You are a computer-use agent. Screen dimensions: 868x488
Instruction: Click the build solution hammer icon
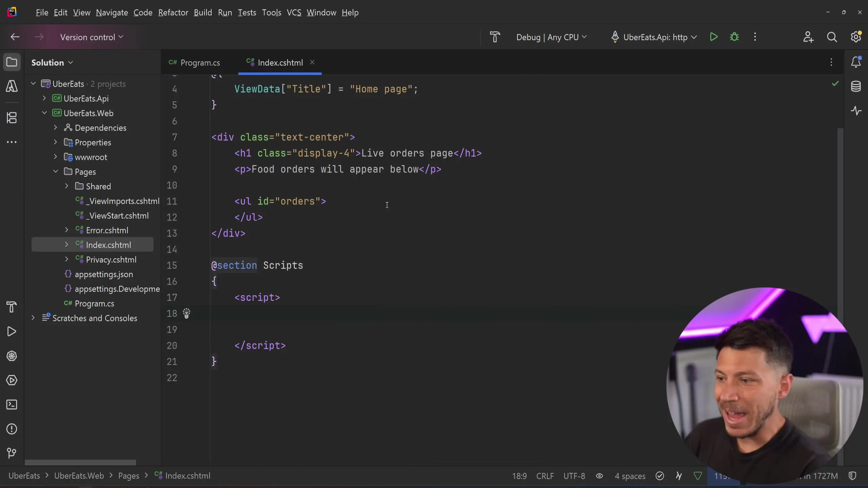tap(495, 37)
